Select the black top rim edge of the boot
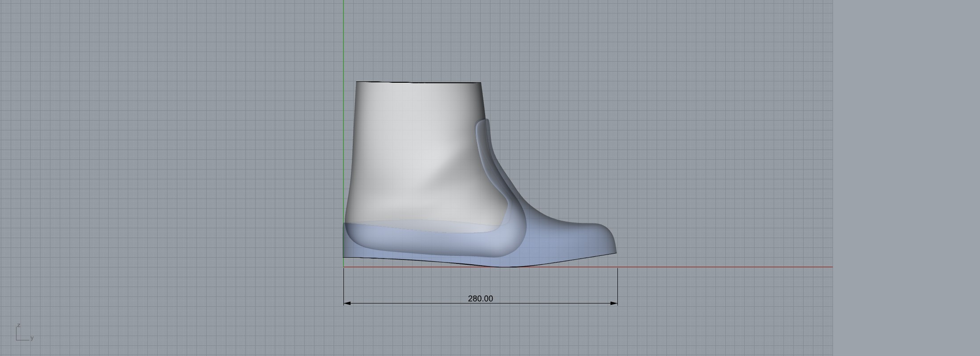Image resolution: width=980 pixels, height=356 pixels. click(x=419, y=82)
